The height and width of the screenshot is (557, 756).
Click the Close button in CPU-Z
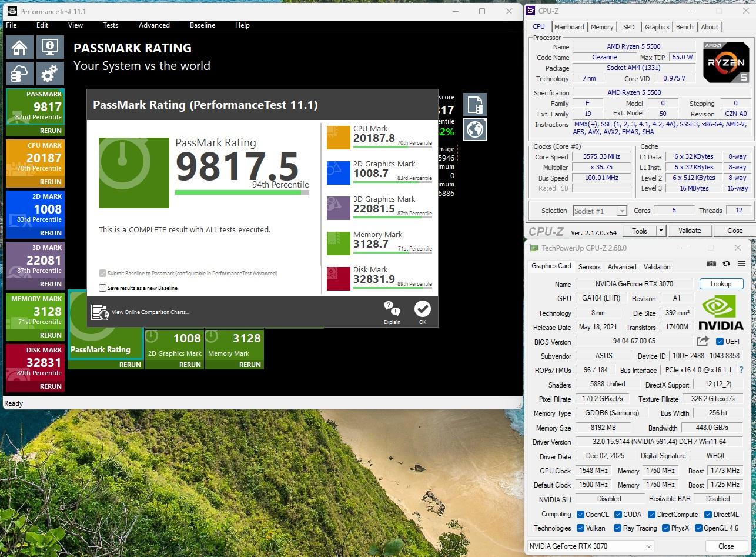click(x=734, y=231)
